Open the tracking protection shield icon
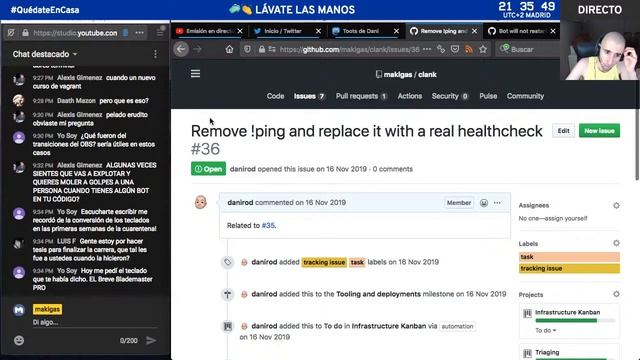The image size is (640, 360). tap(247, 49)
